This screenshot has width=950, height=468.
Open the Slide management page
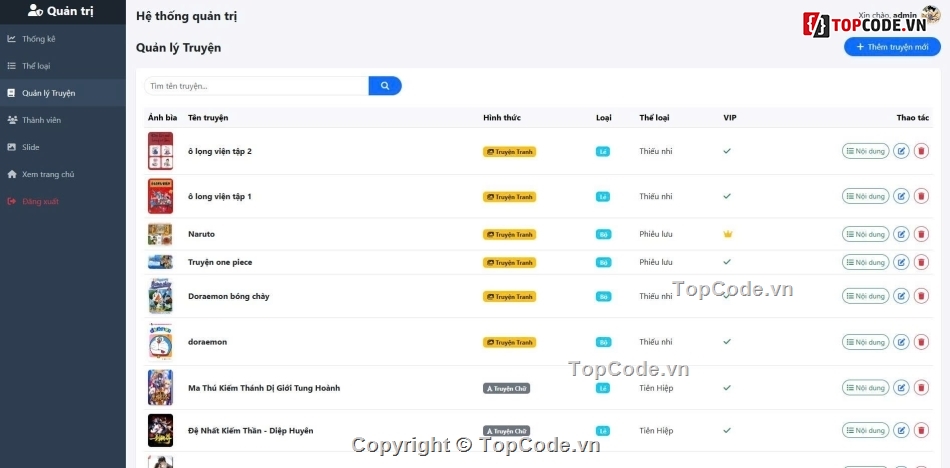pyautogui.click(x=31, y=147)
